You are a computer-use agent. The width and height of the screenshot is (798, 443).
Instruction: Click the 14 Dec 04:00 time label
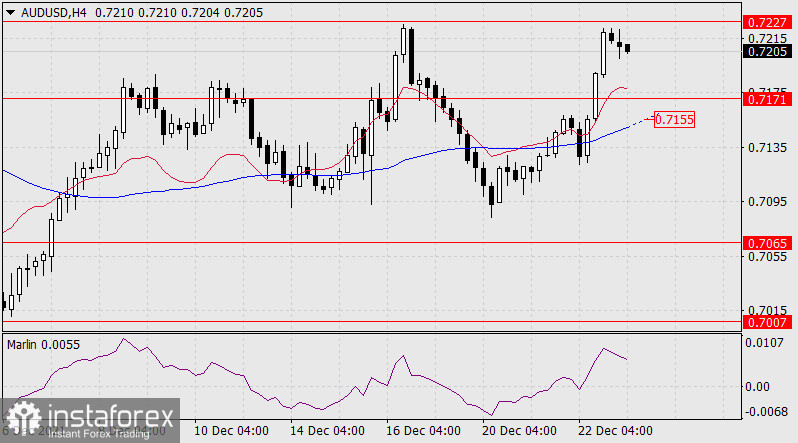[327, 431]
